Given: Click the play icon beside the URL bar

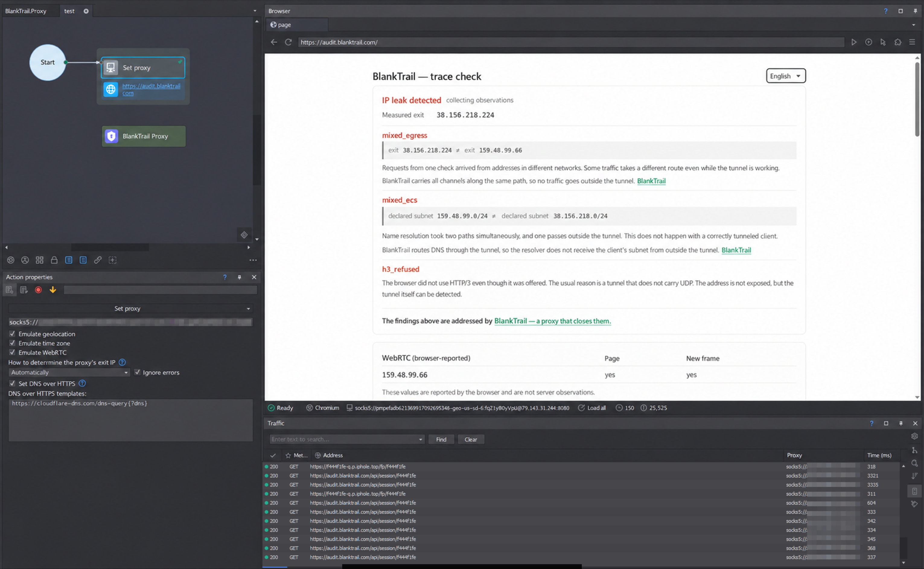Looking at the screenshot, I should click(854, 42).
